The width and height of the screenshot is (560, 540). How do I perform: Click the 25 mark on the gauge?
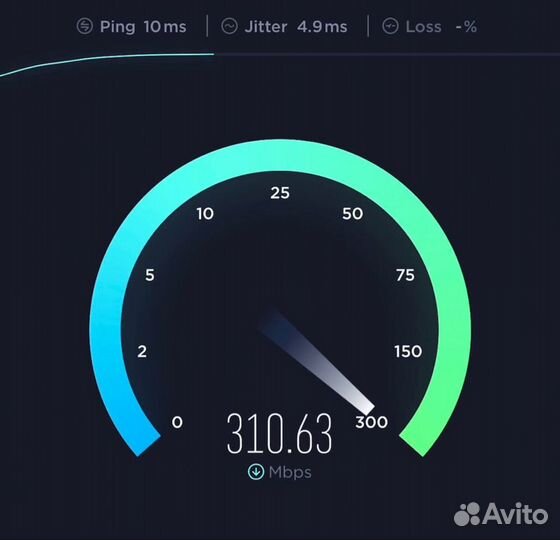[280, 193]
